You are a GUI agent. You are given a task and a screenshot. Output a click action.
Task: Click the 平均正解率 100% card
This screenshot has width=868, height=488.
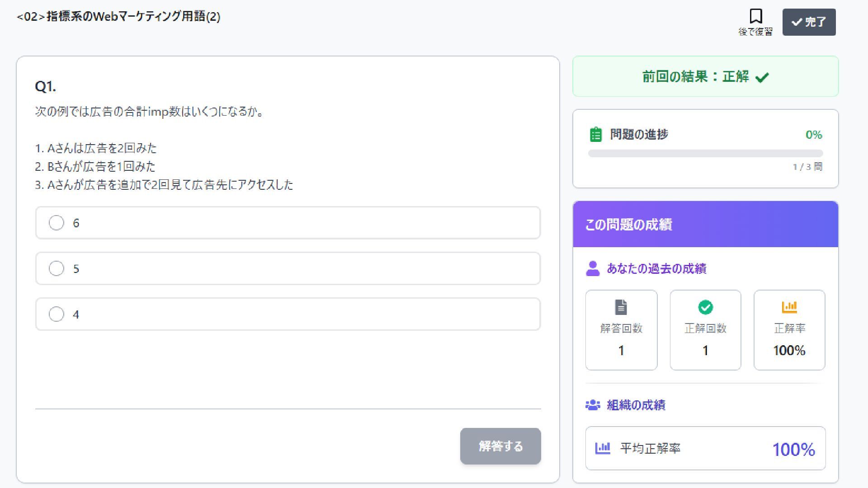(x=705, y=448)
